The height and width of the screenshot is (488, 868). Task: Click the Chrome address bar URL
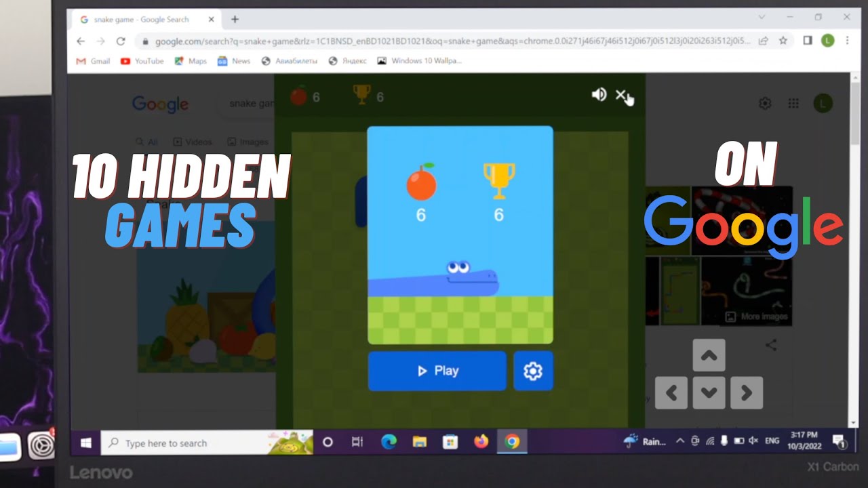(x=452, y=41)
